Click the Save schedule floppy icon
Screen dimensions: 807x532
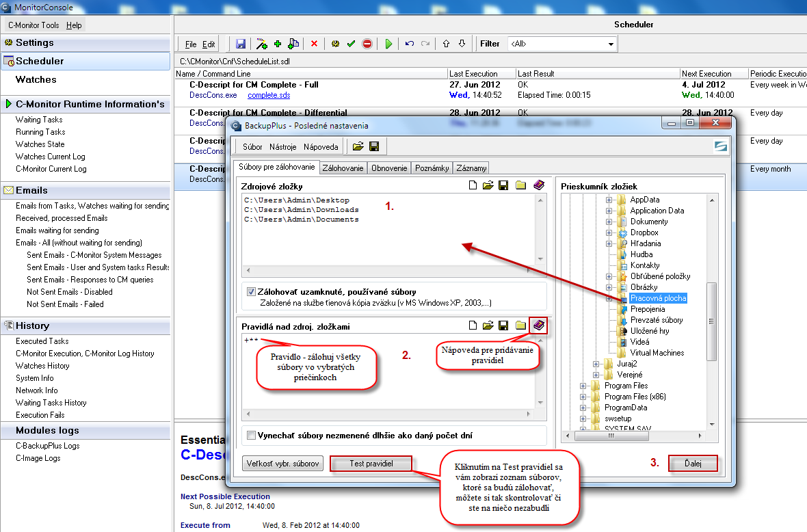[240, 44]
